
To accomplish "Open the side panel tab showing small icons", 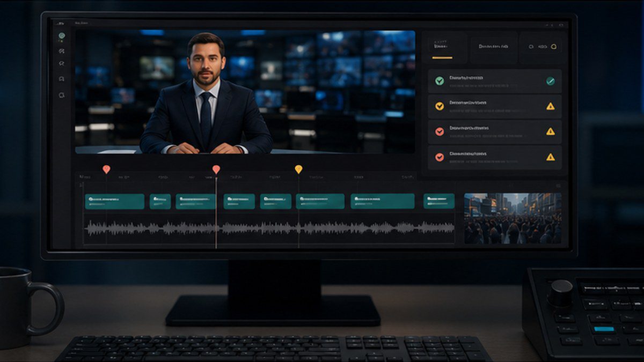I will pos(541,47).
